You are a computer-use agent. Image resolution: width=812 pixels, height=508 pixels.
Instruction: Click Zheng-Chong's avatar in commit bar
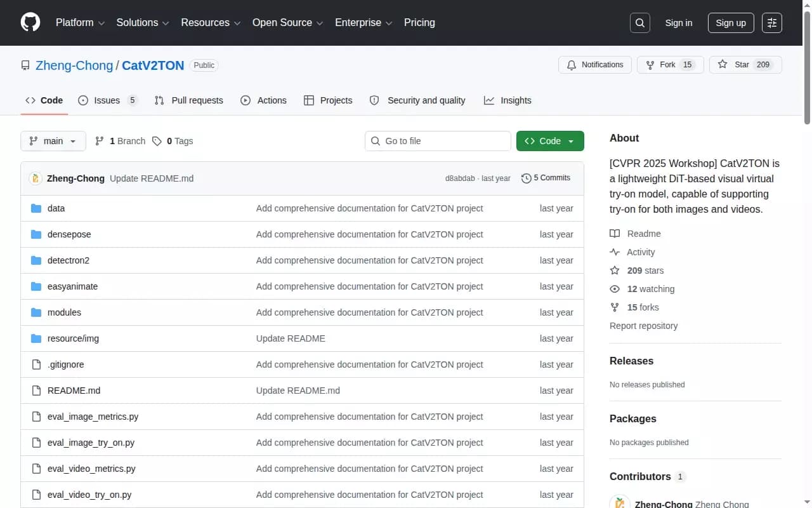[x=36, y=178]
